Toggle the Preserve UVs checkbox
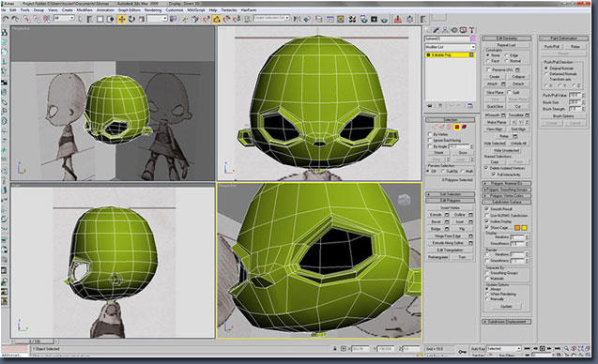Screen dimensions: 598x364 click(x=488, y=69)
